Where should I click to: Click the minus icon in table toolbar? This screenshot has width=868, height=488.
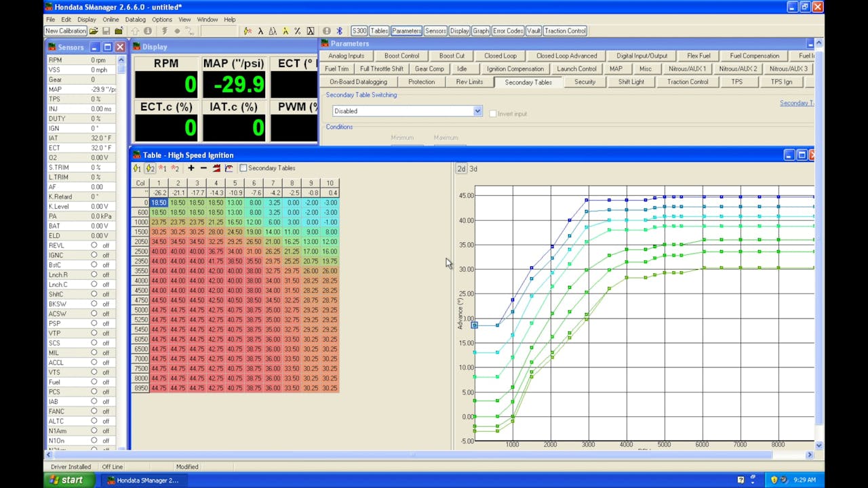203,168
